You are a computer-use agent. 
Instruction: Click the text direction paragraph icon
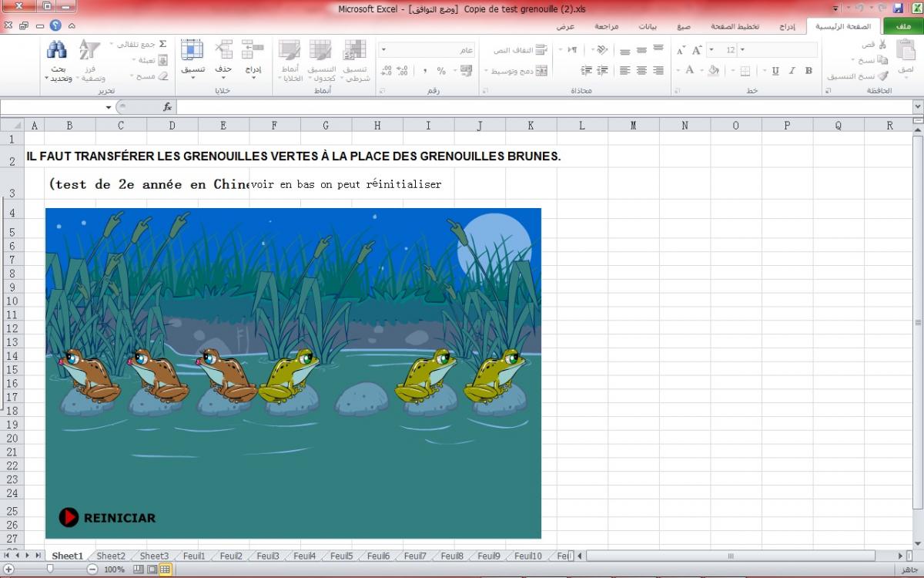tap(572, 50)
